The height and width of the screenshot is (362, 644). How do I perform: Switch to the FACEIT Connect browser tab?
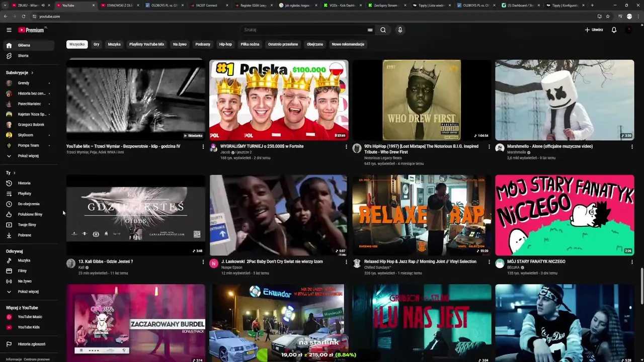208,5
